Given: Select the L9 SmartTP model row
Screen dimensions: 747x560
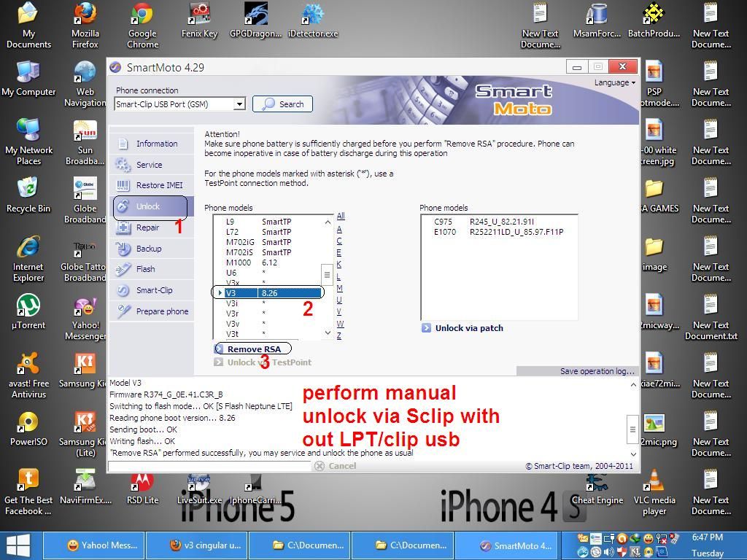Looking at the screenshot, I should [268, 222].
